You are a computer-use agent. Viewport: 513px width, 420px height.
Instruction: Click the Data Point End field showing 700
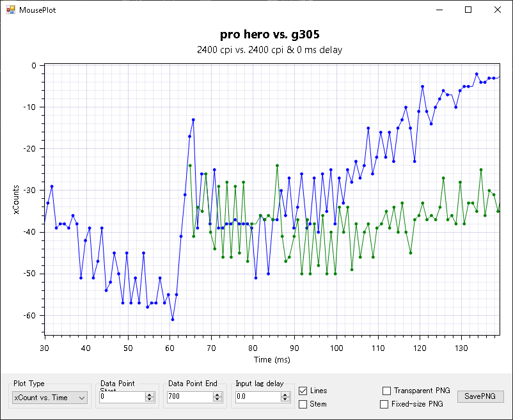190,397
